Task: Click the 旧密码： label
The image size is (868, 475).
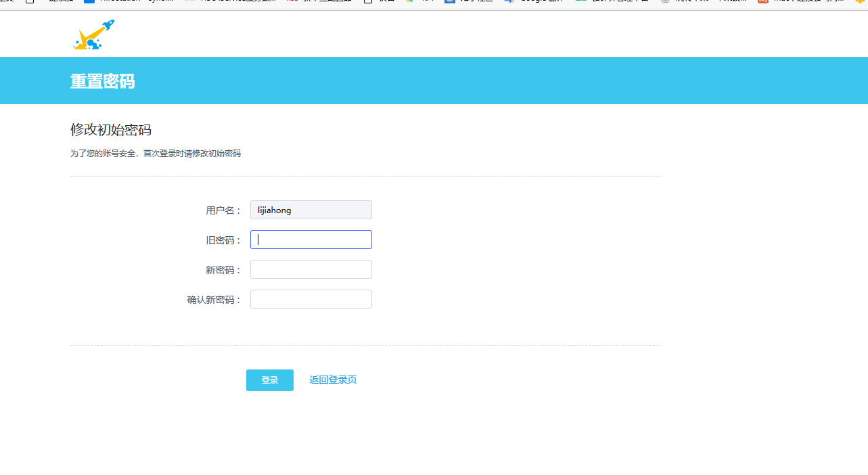Action: [x=224, y=240]
